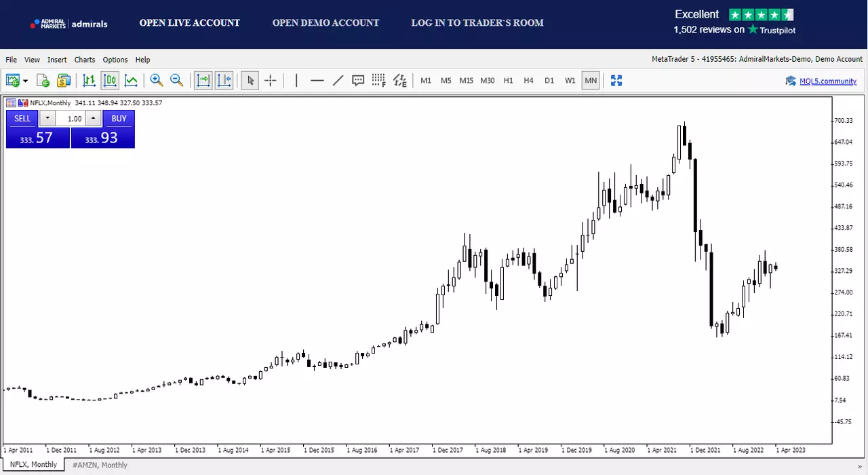Viewport: 868px width, 475px height.
Task: Click OPEN DEMO ACCOUNT
Action: pyautogui.click(x=325, y=23)
